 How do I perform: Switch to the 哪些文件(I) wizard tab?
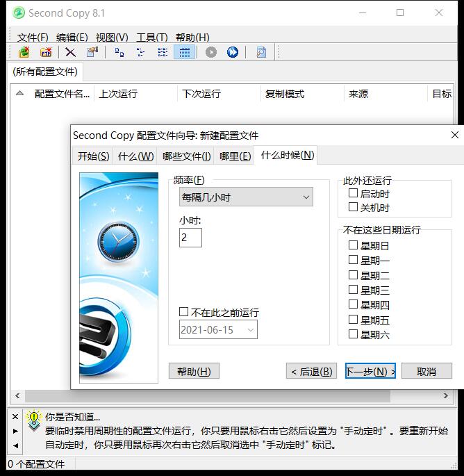pos(186,156)
